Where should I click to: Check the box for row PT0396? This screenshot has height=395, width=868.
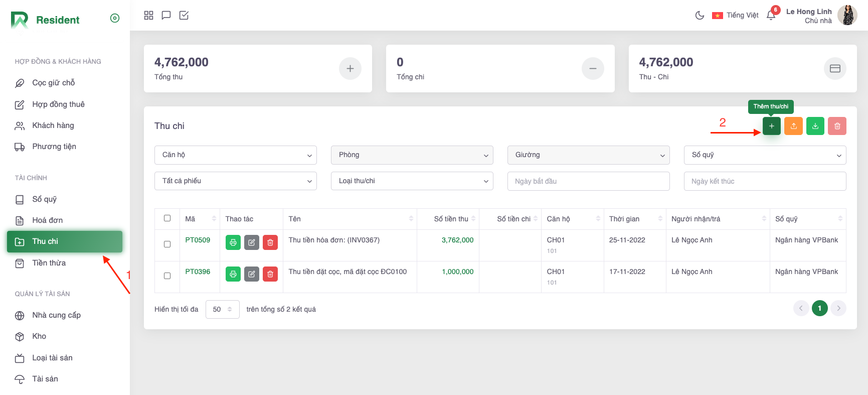(167, 276)
